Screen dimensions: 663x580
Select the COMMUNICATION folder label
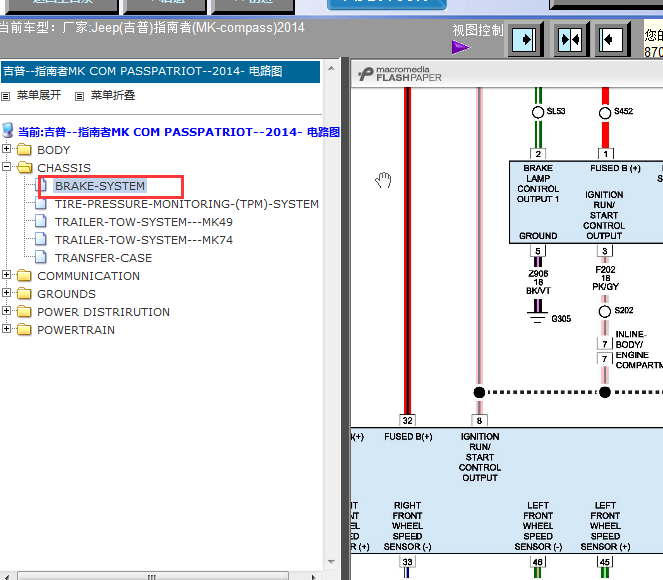tap(88, 276)
